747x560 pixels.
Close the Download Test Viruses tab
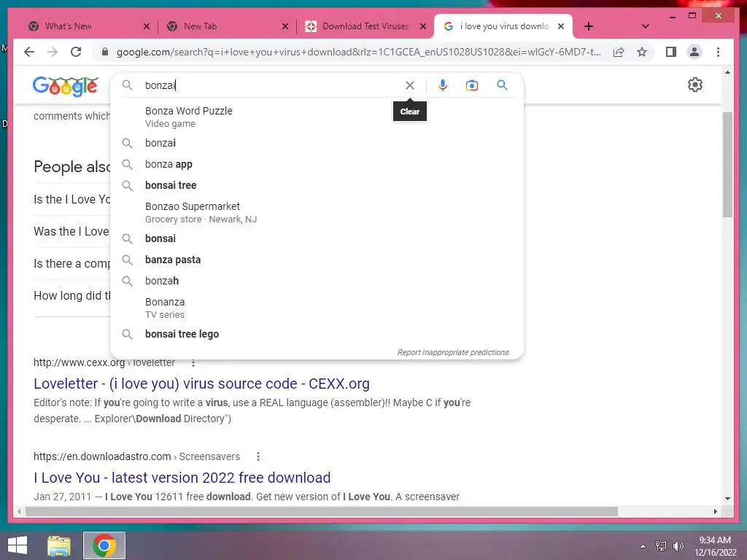point(423,26)
